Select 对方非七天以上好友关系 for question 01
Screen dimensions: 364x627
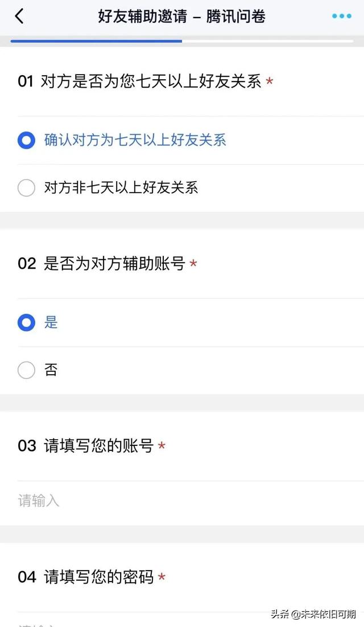tap(119, 187)
